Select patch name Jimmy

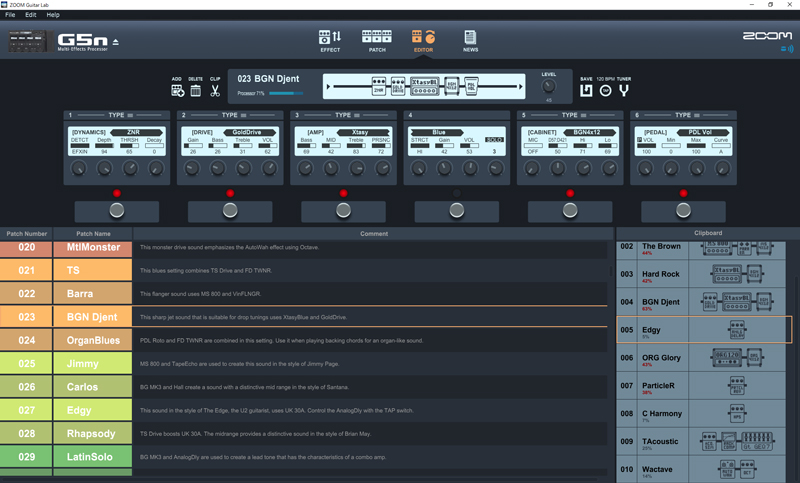[x=93, y=364]
